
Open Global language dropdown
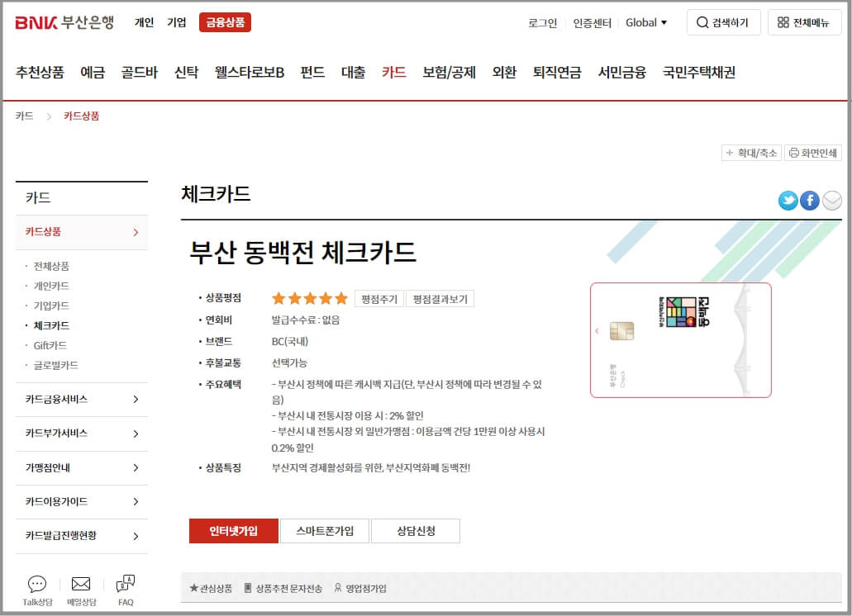pos(646,23)
